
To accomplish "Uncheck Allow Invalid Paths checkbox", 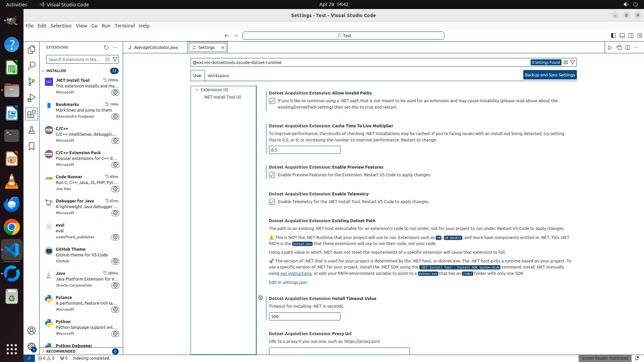I will [x=272, y=101].
